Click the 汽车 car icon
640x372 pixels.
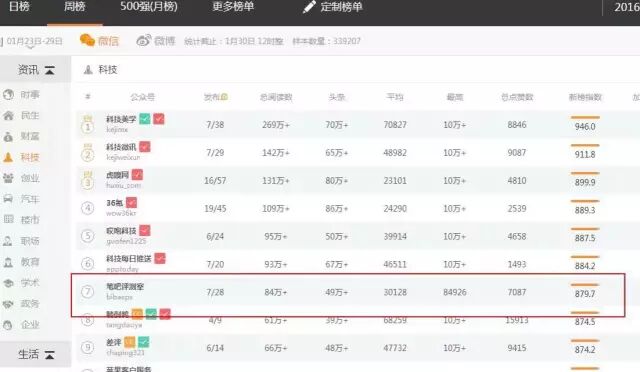click(x=8, y=199)
